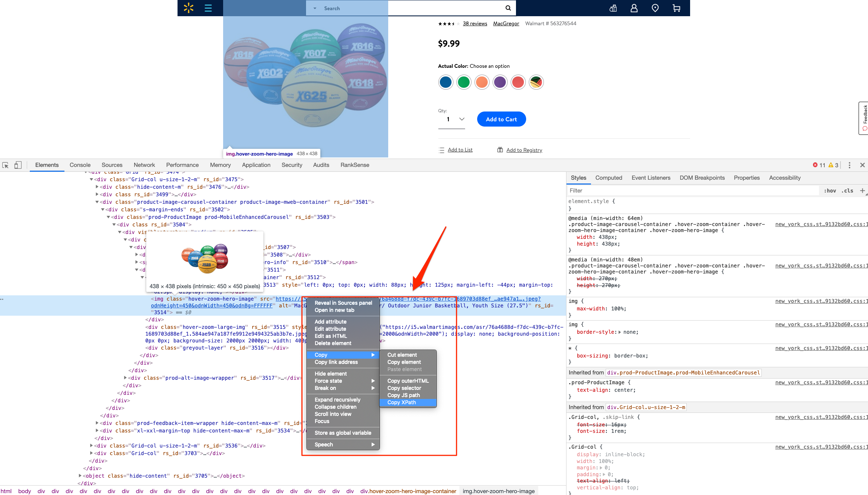
Task: Expand the Copy submenu arrow
Action: (373, 354)
